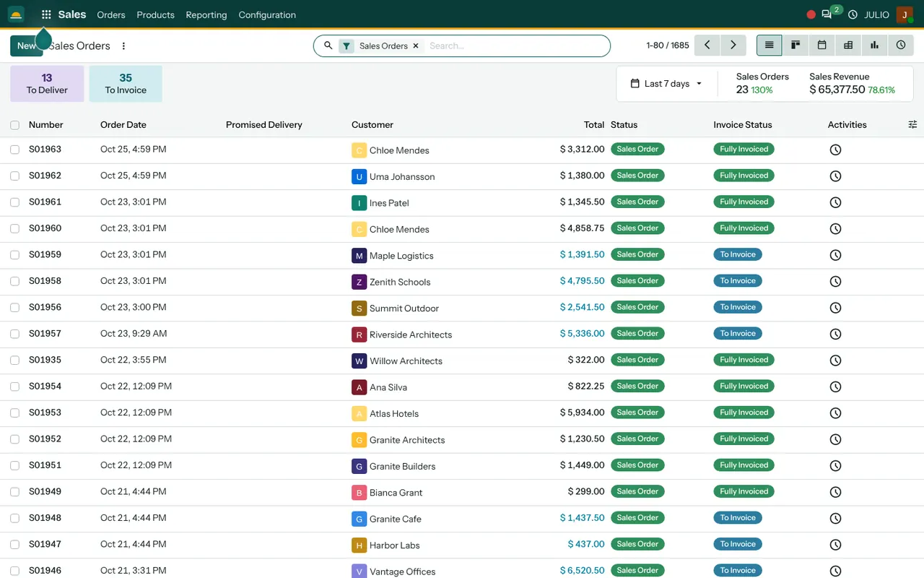Viewport: 924px width, 578px height.
Task: Switch to calendar view
Action: (821, 45)
